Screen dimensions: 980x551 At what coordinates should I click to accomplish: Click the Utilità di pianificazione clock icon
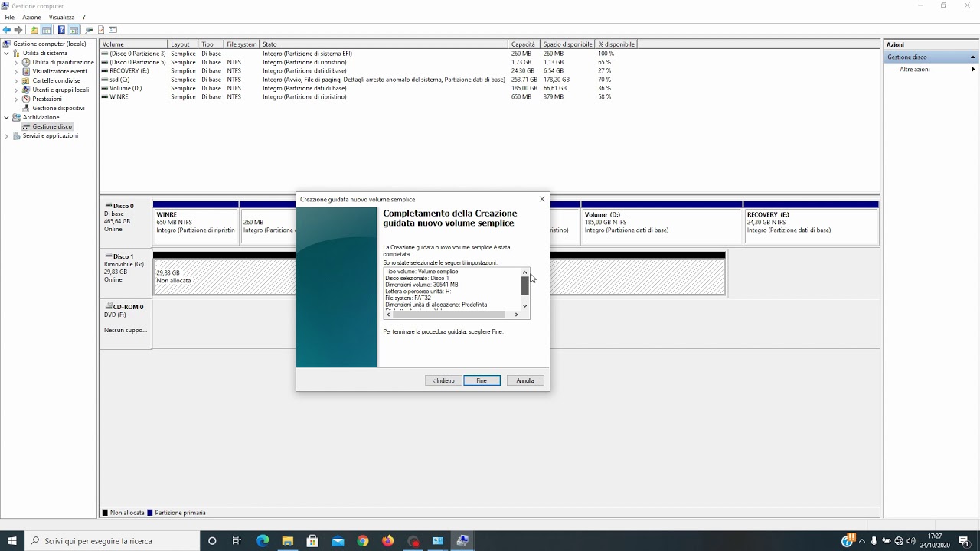[27, 62]
